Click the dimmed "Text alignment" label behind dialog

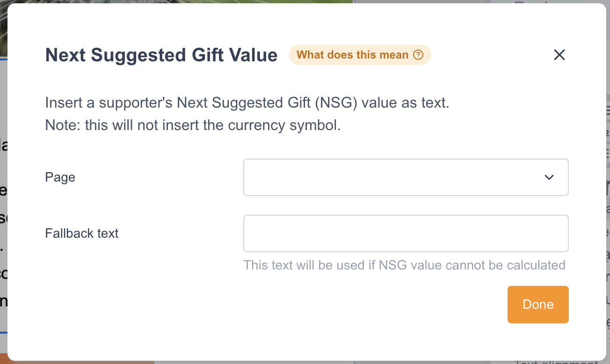pos(557,363)
